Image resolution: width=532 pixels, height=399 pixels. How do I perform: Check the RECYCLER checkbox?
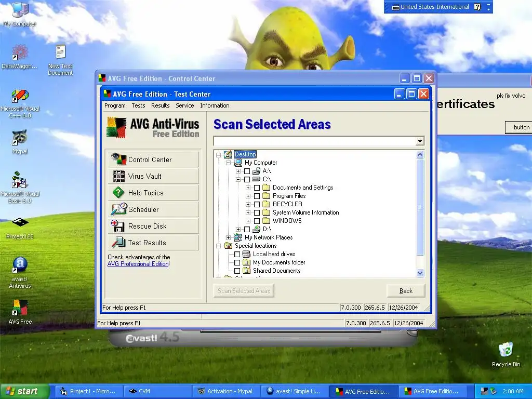click(257, 204)
